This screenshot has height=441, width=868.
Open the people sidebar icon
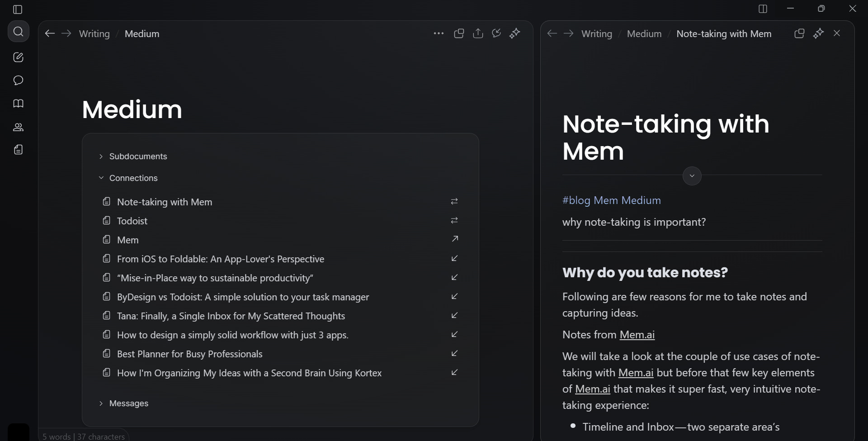[19, 127]
